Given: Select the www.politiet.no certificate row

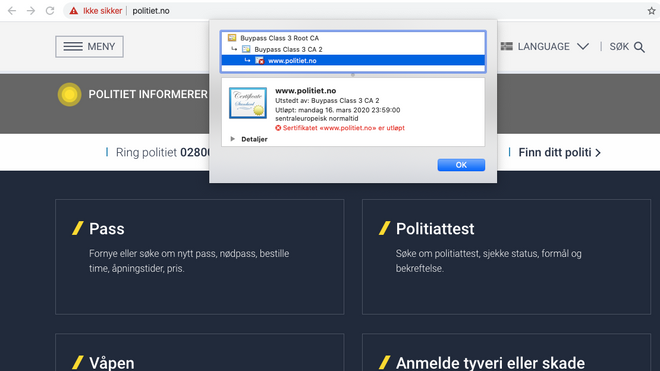Looking at the screenshot, I should 353,61.
